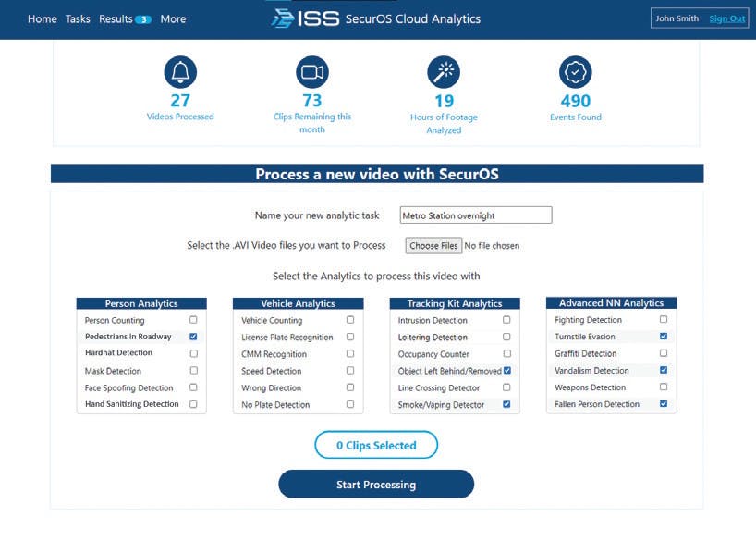The width and height of the screenshot is (756, 541).
Task: Click the magic wand Hours of Footage icon
Action: pyautogui.click(x=444, y=72)
